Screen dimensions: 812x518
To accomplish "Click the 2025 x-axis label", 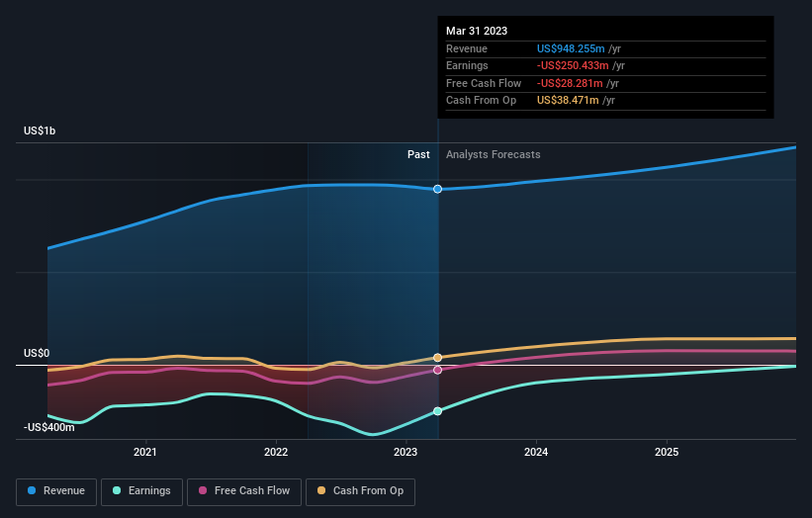I will pyautogui.click(x=666, y=452).
